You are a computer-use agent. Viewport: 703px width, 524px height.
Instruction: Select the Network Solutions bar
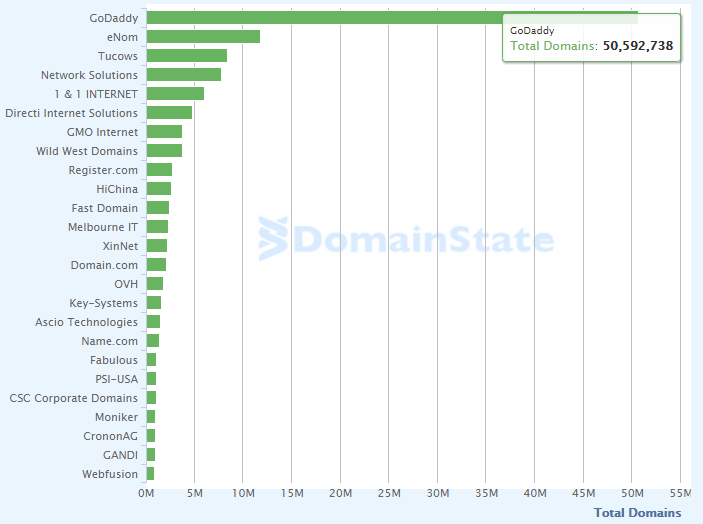pos(184,75)
